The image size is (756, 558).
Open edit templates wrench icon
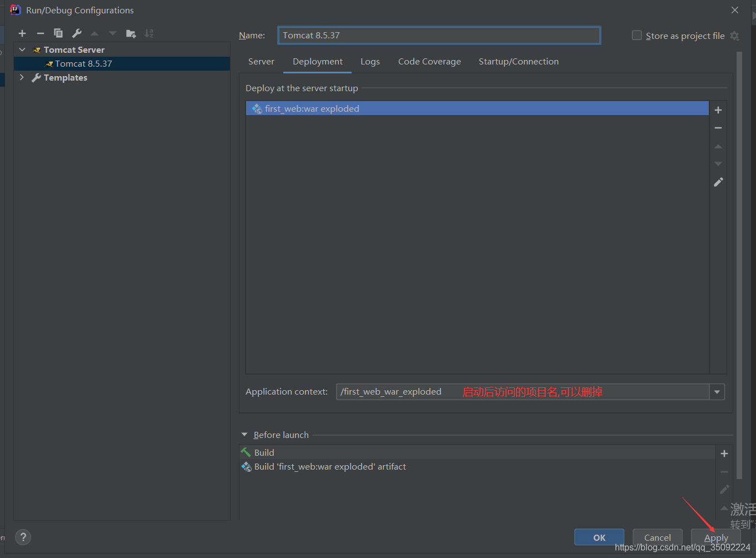77,33
